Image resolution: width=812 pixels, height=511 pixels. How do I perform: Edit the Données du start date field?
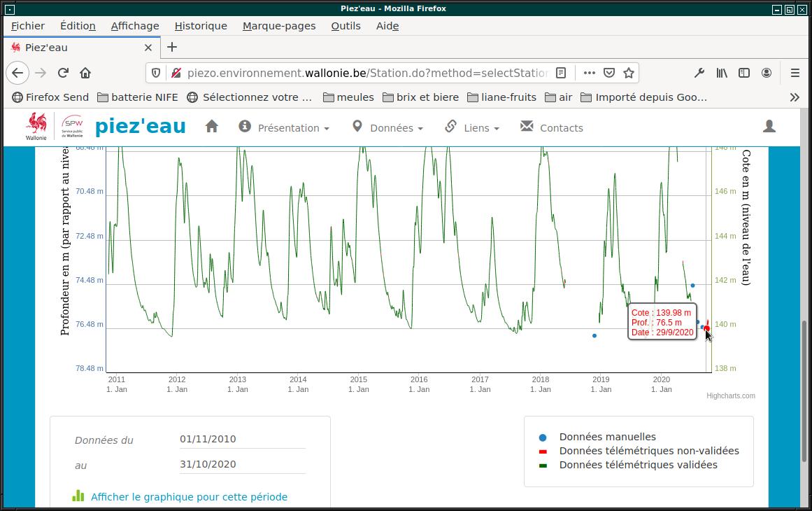243,440
